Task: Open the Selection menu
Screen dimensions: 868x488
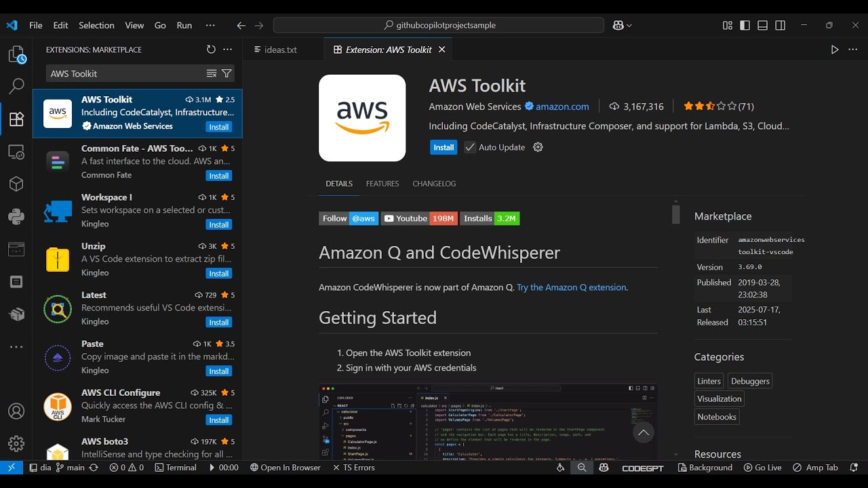Action: pos(96,25)
